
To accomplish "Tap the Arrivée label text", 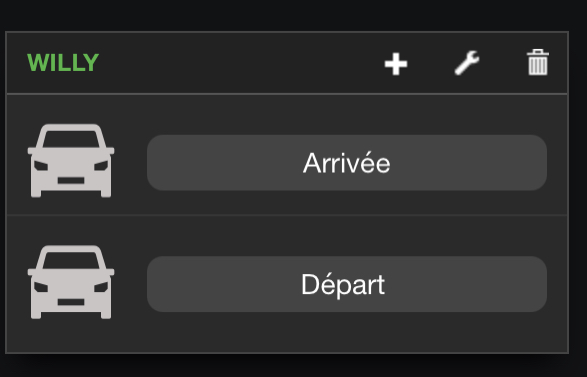I will 347,163.
